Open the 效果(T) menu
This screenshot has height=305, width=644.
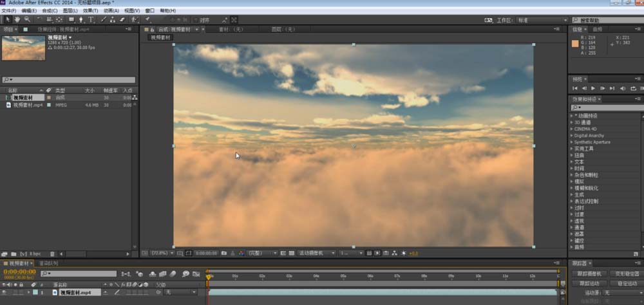coord(90,11)
